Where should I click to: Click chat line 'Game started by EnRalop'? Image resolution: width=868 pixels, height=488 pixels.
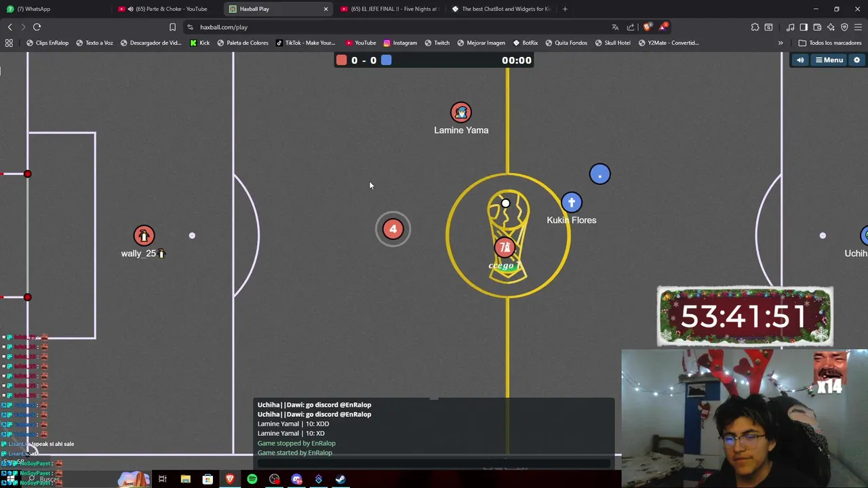295,453
